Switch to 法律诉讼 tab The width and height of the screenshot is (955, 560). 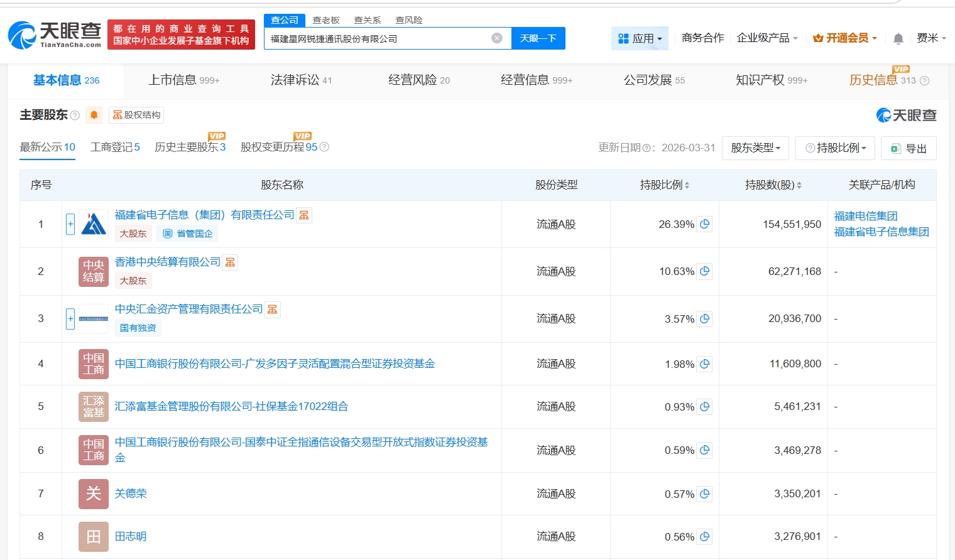tap(301, 80)
